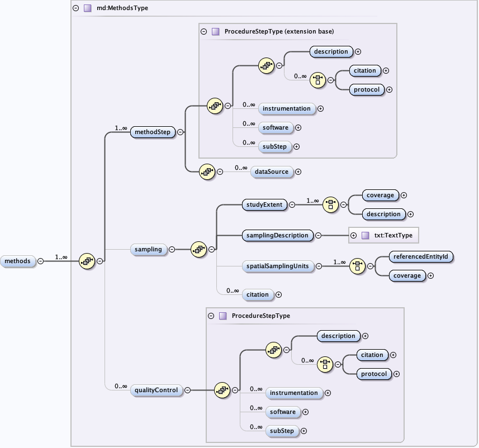Collapse the studyExtent node

[x=292, y=204]
